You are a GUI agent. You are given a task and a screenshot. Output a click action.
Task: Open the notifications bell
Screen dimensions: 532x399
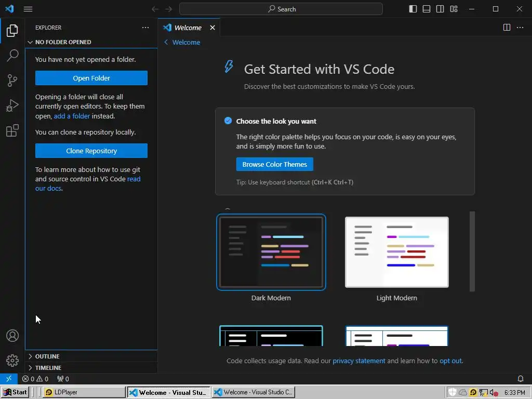point(520,379)
